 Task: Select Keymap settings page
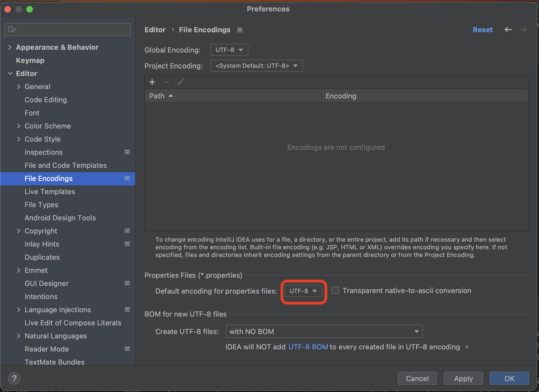[30, 60]
